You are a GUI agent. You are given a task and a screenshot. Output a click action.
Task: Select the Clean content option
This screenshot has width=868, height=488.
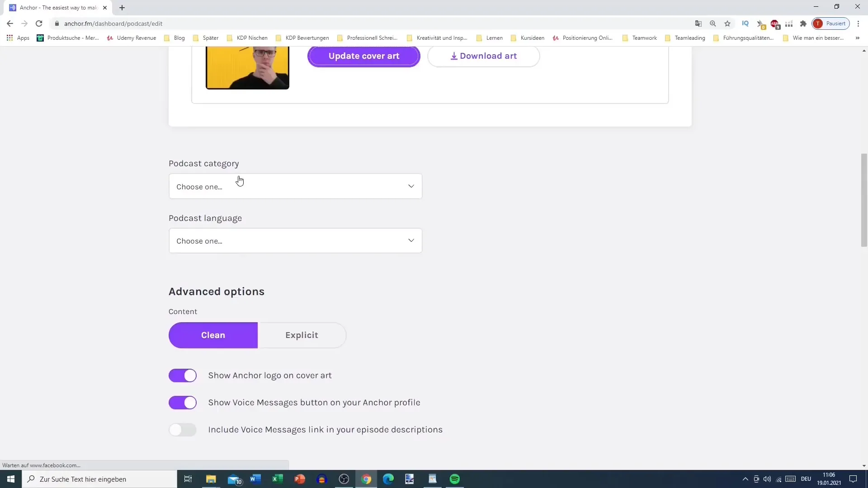213,335
